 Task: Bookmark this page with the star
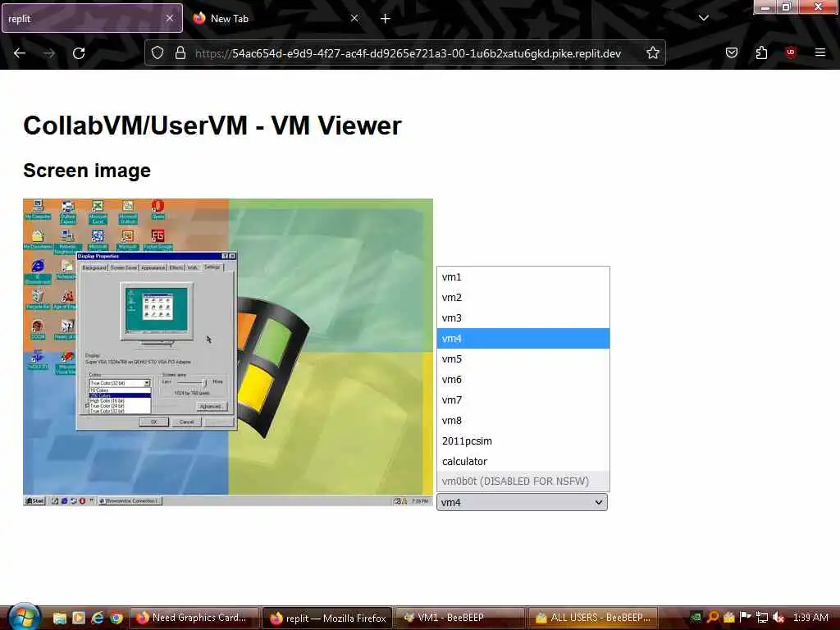pyautogui.click(x=652, y=53)
